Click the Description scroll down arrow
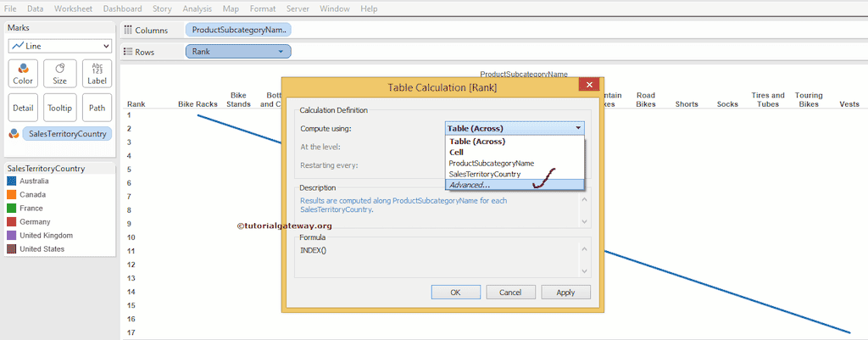Screen dimensions: 868x340 [585, 221]
